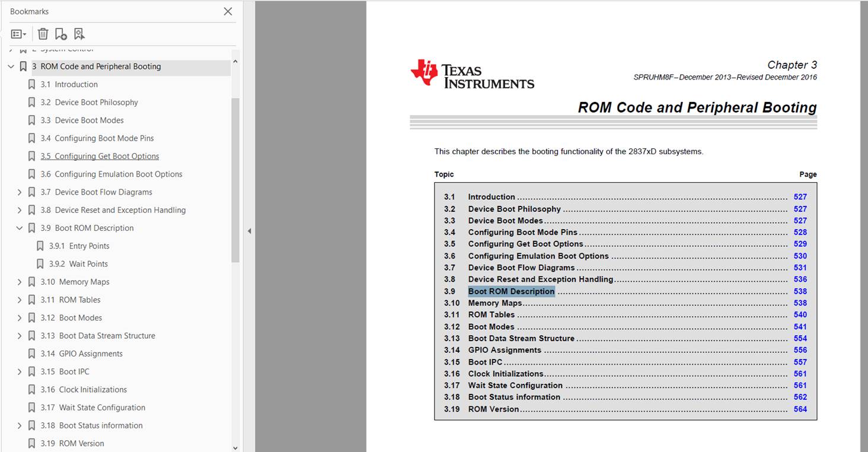Click bookmark icon beside 3.9.1 Entry Points
Viewport: 868px width, 452px height.
(x=40, y=246)
